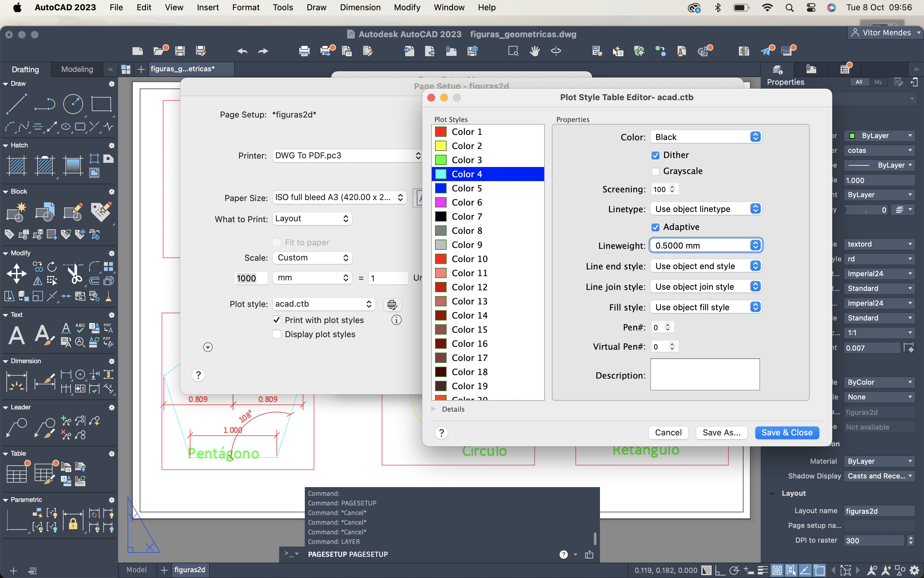Click the Hatch tool icon
This screenshot has height=578, width=924.
tap(16, 166)
